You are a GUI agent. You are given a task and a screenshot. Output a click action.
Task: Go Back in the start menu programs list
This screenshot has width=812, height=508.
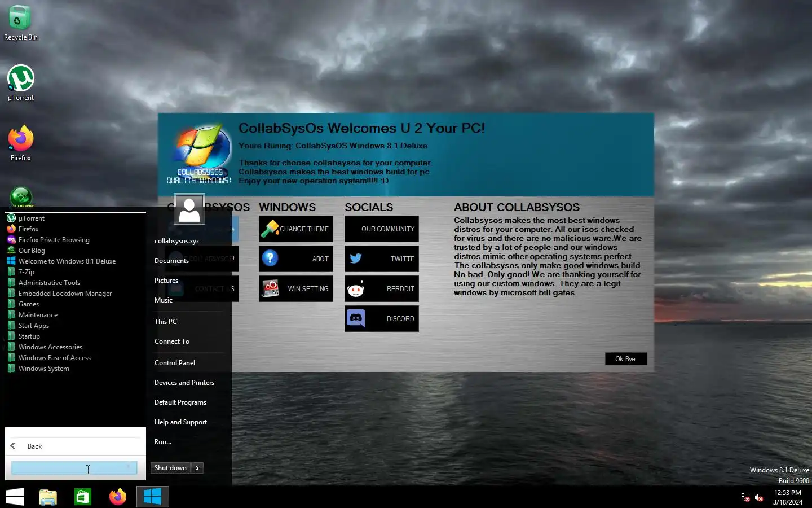point(76,446)
